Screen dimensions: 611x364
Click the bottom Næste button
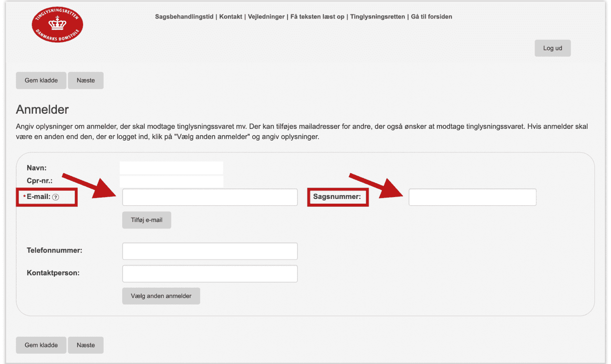point(86,345)
